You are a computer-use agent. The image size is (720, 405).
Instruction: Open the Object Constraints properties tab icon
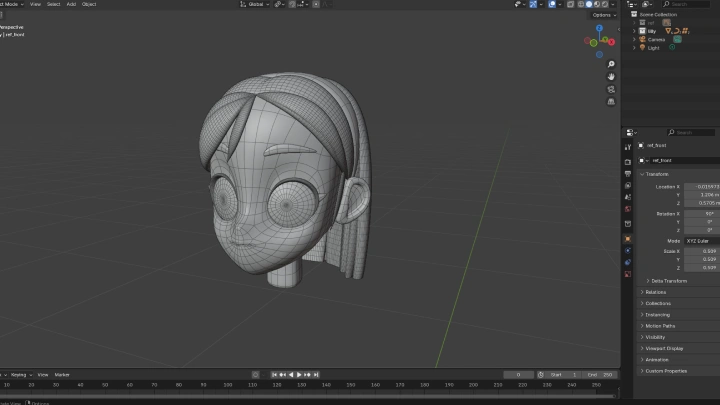click(628, 262)
